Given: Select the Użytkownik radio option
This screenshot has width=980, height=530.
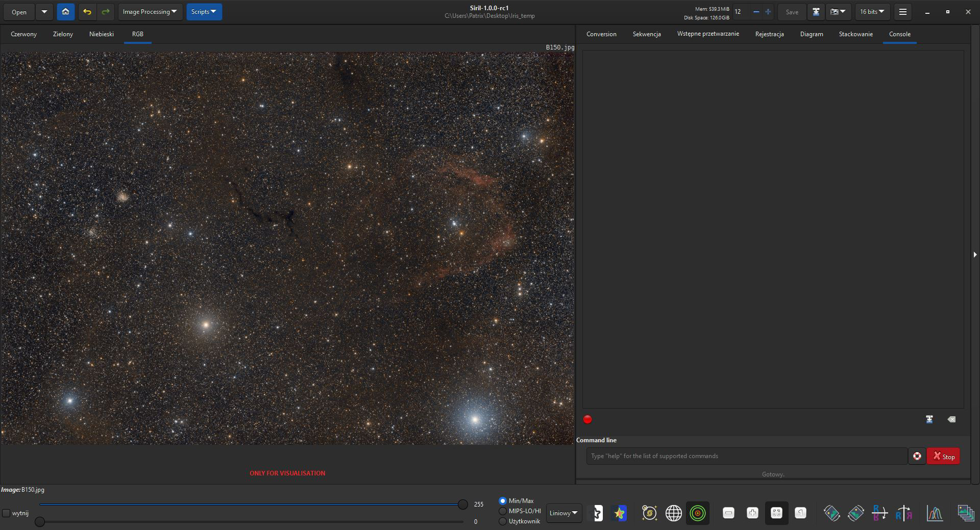Looking at the screenshot, I should pos(503,521).
